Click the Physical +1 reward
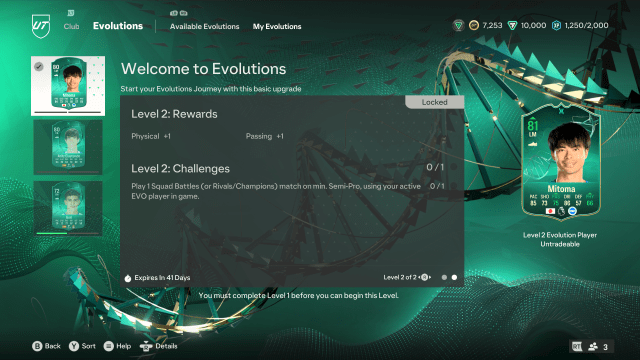This screenshot has width=640, height=360. (x=151, y=136)
